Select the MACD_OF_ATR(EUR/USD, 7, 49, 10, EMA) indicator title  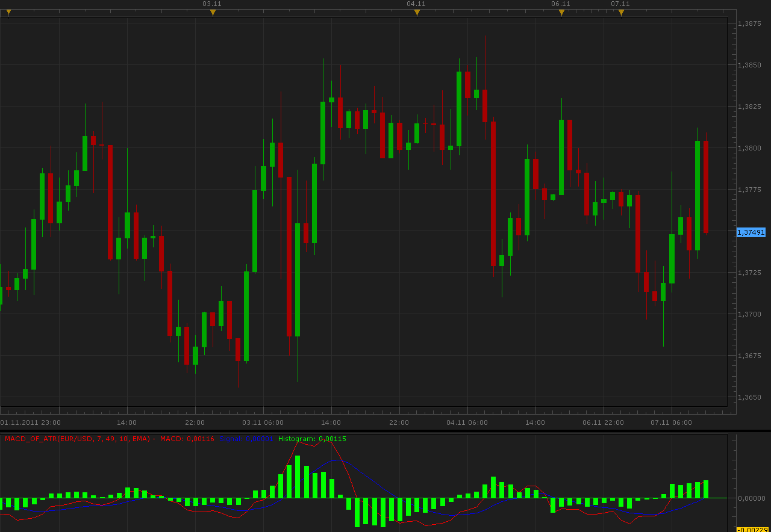coord(78,439)
